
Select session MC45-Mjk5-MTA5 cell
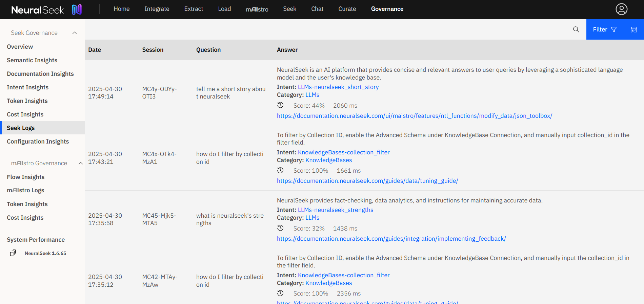[159, 219]
